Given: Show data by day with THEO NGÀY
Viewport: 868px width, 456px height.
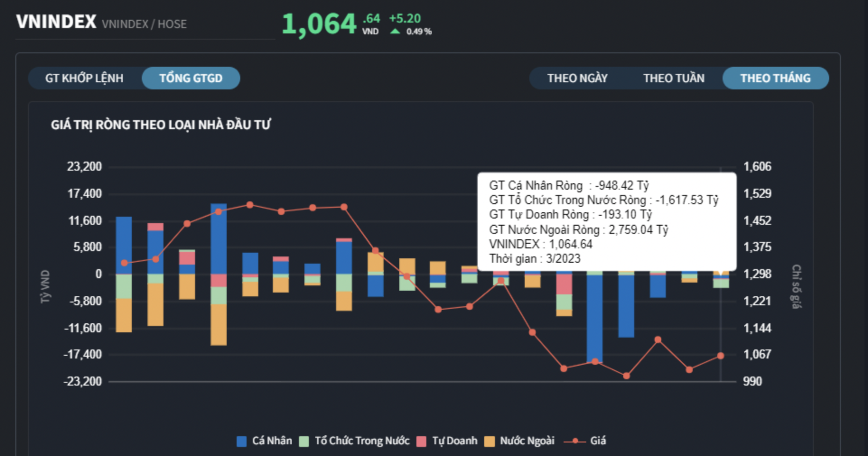Looking at the screenshot, I should (x=577, y=78).
